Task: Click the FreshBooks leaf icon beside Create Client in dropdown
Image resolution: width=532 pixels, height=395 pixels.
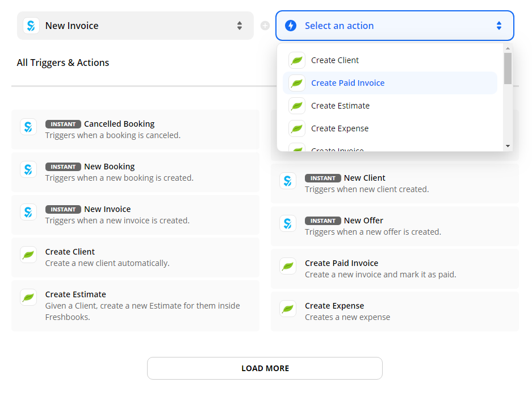Action: click(296, 60)
